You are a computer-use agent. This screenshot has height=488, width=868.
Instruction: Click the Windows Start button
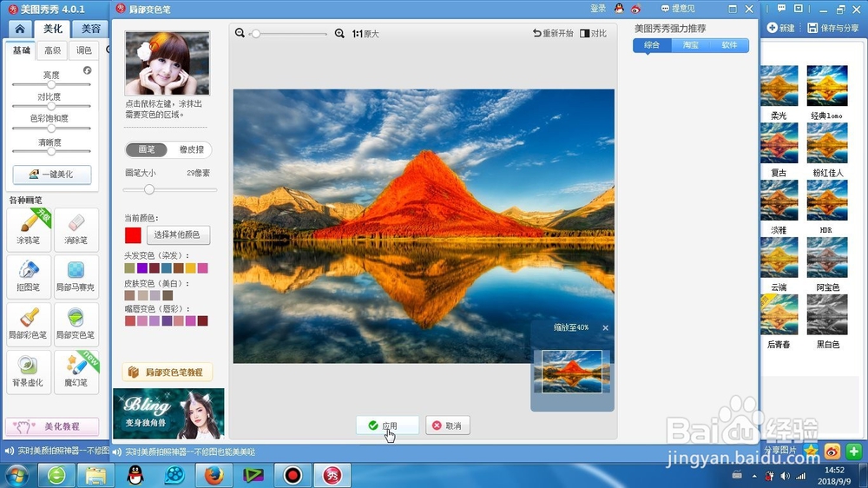(x=17, y=476)
